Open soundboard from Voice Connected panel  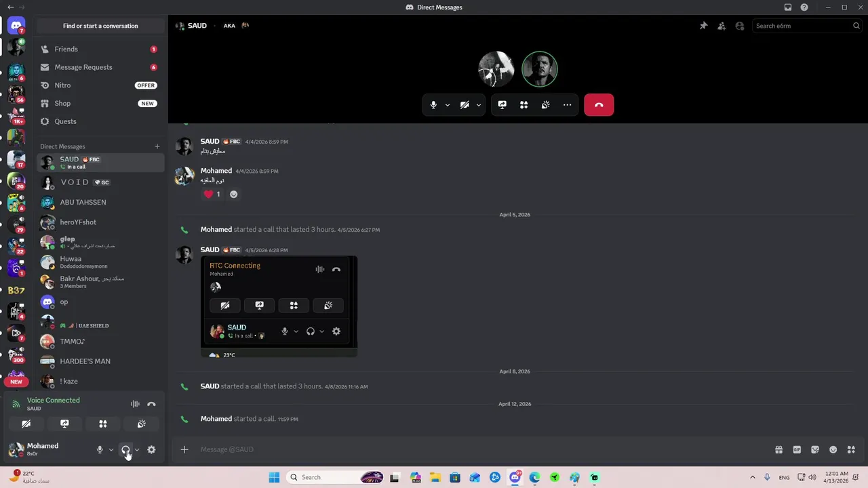click(x=141, y=424)
